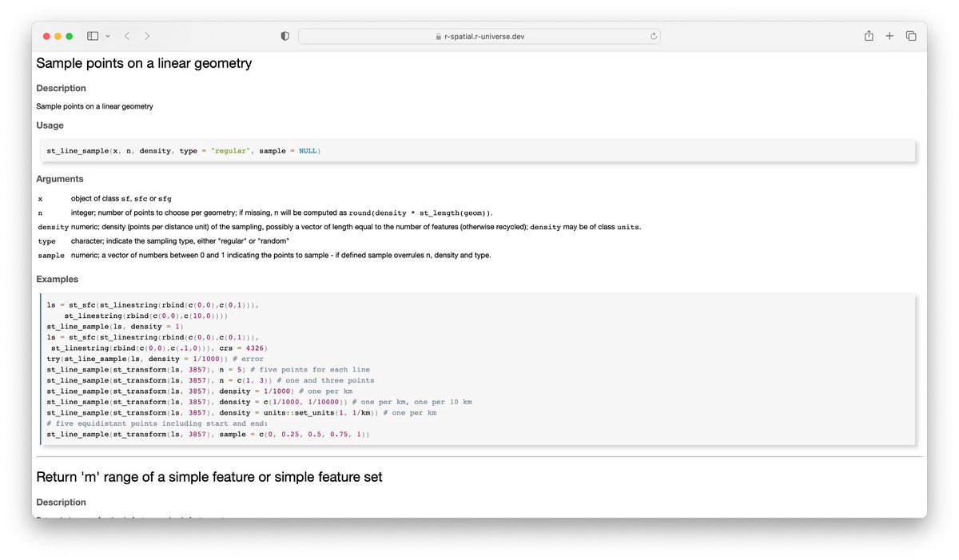Click the sample argument description text

click(x=281, y=256)
